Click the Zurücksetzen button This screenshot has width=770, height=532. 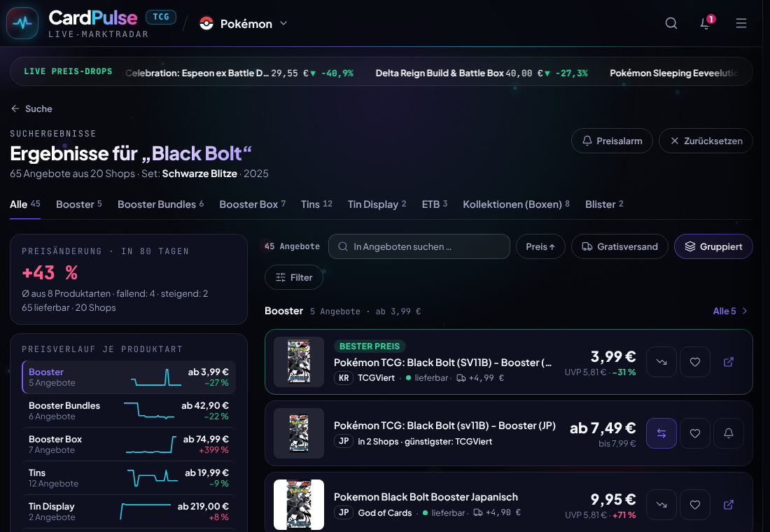coord(706,141)
